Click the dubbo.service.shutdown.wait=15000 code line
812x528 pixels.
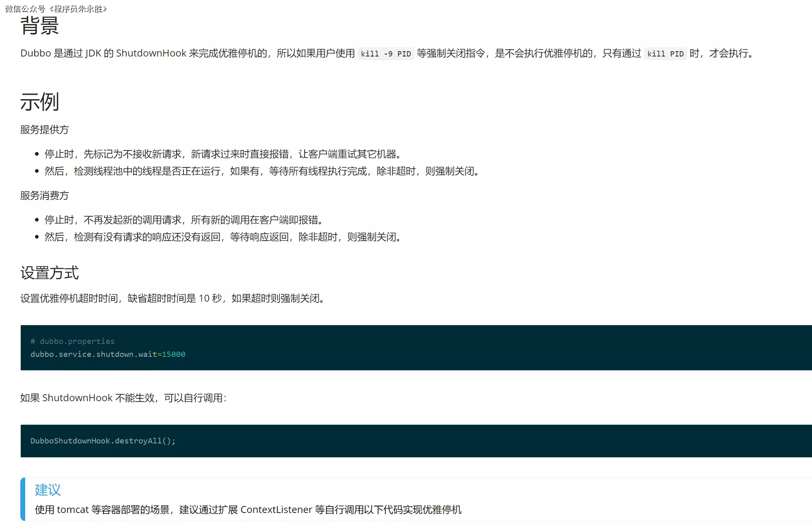108,354
